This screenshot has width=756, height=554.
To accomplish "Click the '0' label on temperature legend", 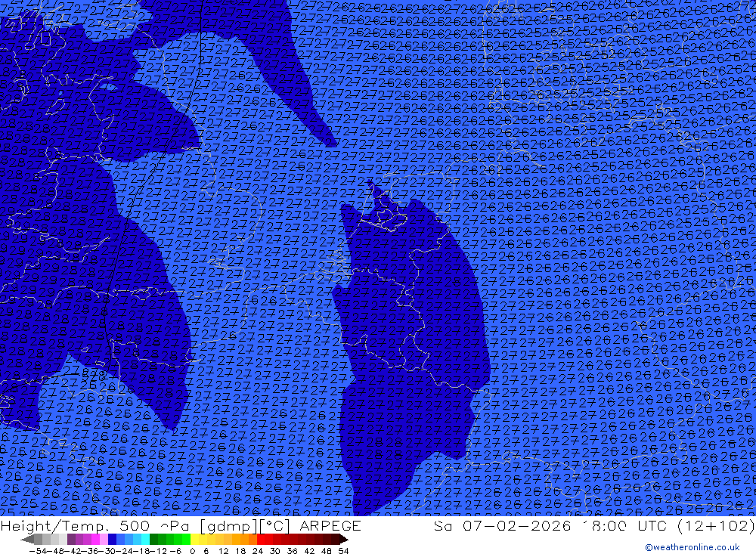I will (x=192, y=551).
